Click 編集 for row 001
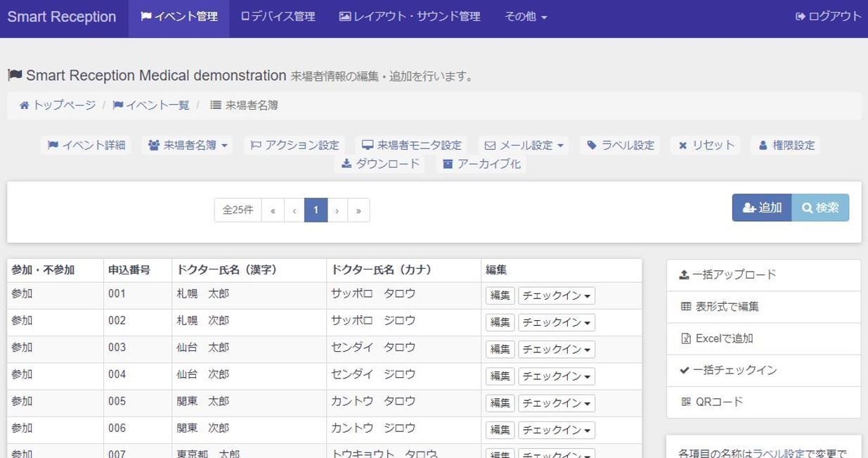868x458 pixels. tap(500, 295)
